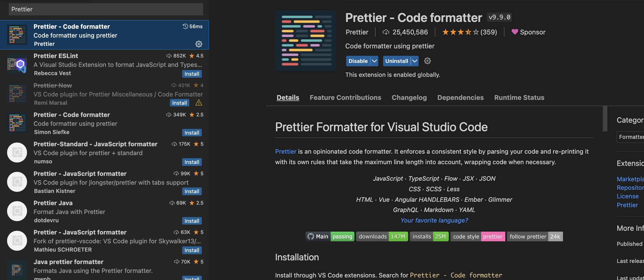Click the Bastian Kistner Prettier extension icon

point(17,182)
